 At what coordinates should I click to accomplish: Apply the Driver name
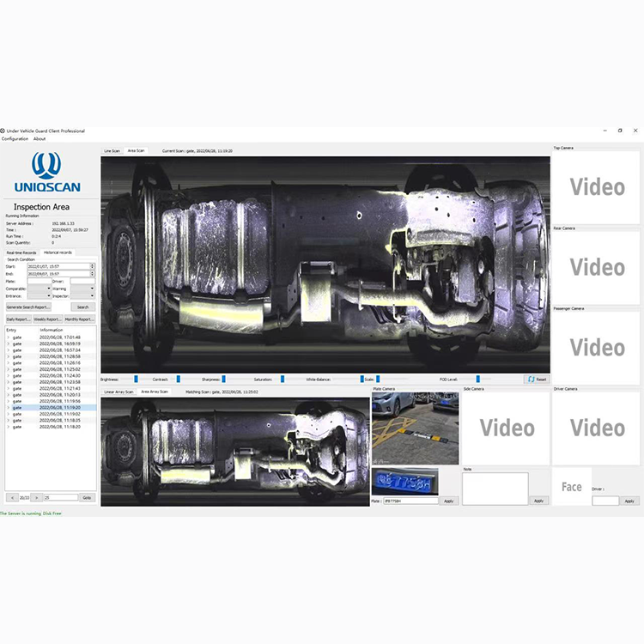point(629,501)
